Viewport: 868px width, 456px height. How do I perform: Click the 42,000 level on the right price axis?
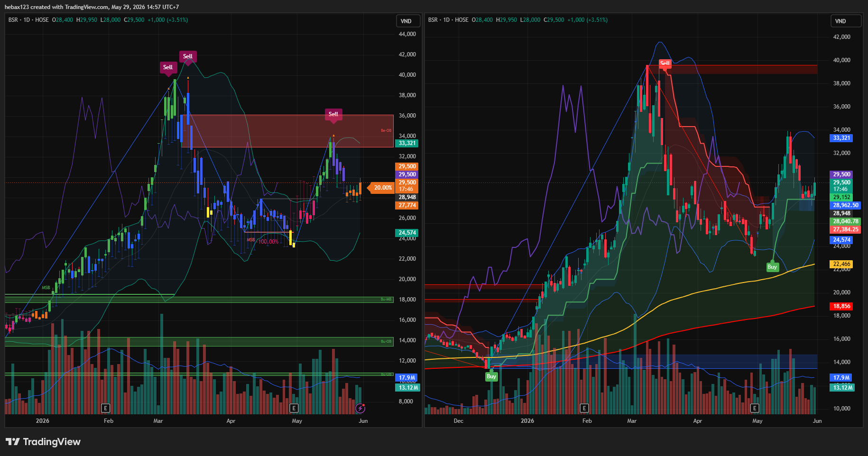point(841,37)
